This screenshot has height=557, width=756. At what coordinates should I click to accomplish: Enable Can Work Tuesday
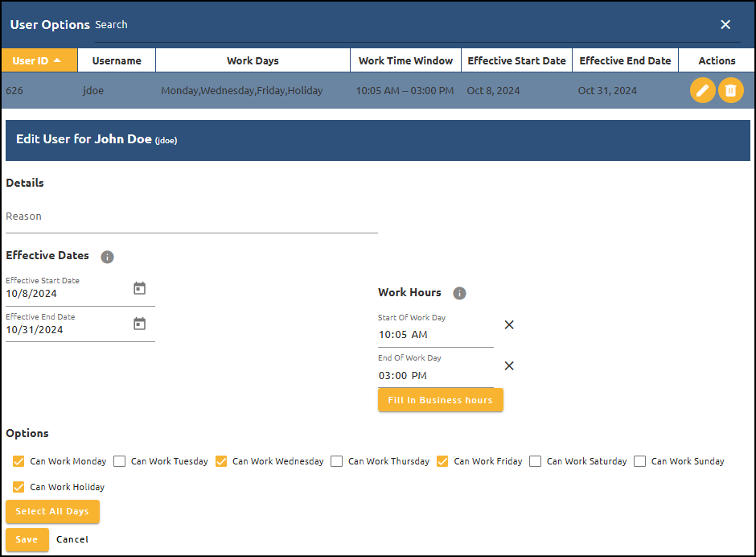pyautogui.click(x=119, y=461)
